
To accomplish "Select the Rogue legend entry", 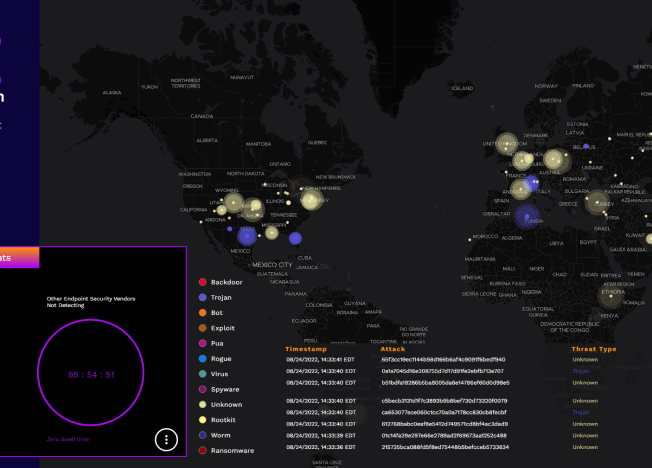I will tap(221, 358).
